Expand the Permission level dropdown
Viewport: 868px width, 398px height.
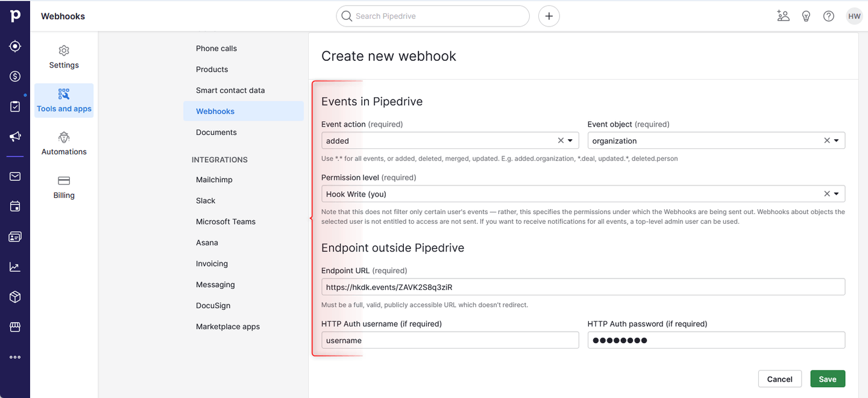pyautogui.click(x=838, y=194)
